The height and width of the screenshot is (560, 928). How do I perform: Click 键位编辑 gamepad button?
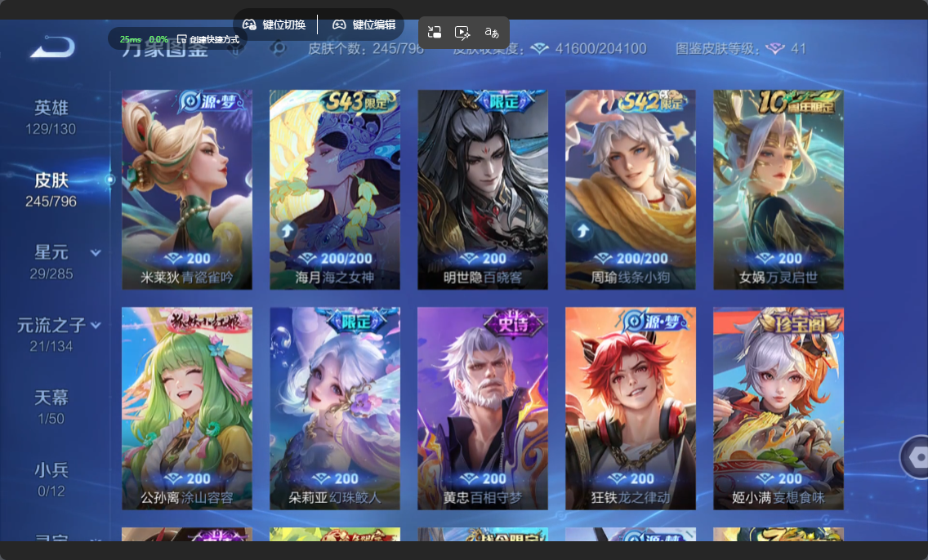(x=364, y=24)
